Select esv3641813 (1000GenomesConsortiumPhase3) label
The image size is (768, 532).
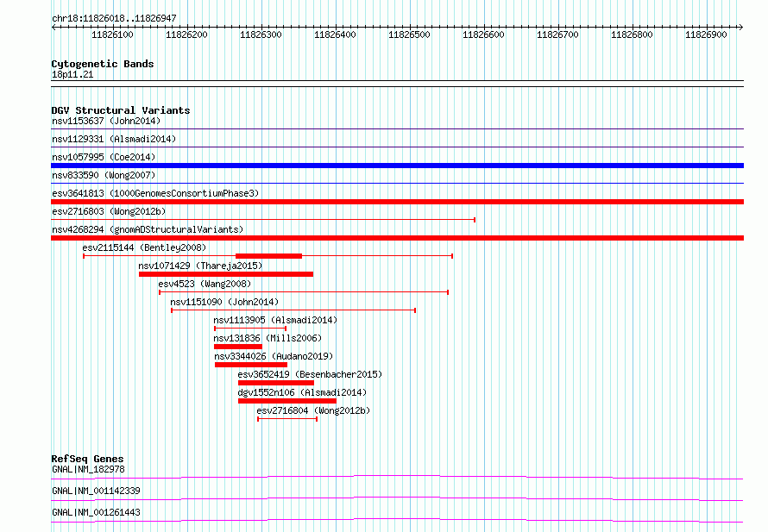point(155,193)
